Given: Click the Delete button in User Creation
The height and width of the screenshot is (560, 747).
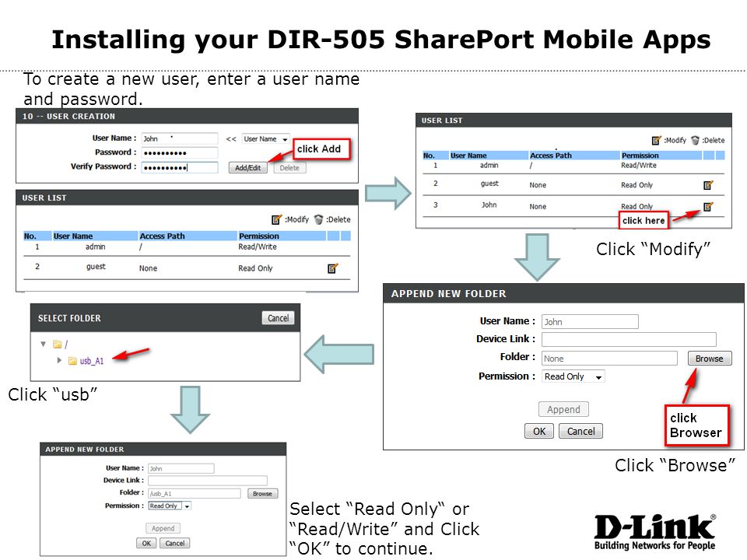Looking at the screenshot, I should pyautogui.click(x=289, y=168).
